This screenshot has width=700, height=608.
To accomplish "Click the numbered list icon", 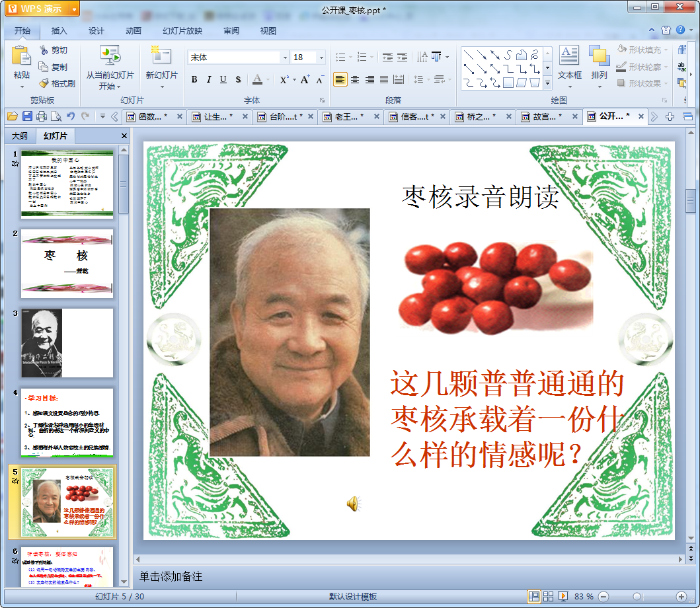I will pyautogui.click(x=362, y=57).
